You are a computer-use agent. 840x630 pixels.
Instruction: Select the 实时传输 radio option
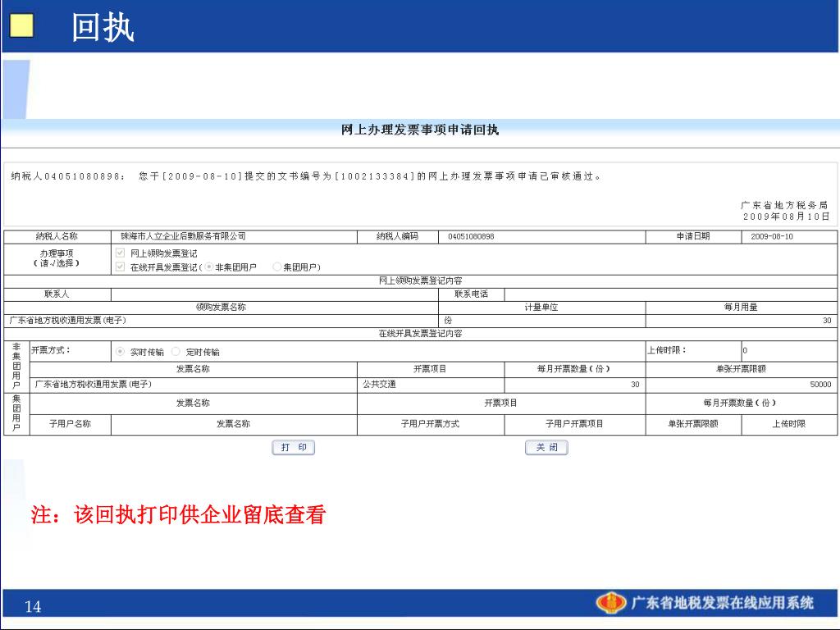[121, 351]
